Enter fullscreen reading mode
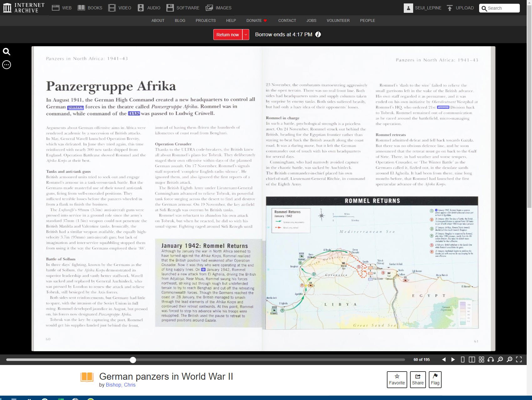The image size is (532, 400). point(519,360)
